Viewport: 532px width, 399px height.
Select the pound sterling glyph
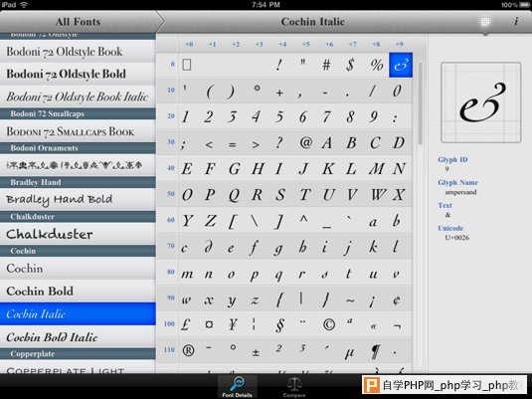[185, 324]
